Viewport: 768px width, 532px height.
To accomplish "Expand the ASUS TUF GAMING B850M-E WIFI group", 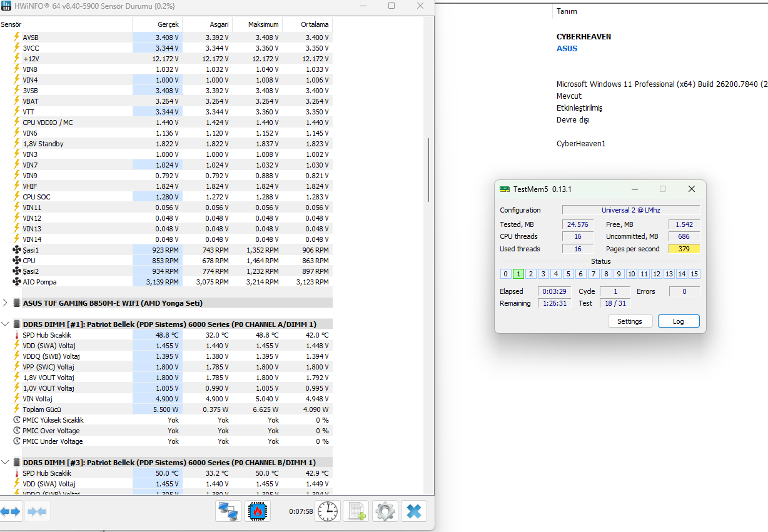I will [x=5, y=303].
